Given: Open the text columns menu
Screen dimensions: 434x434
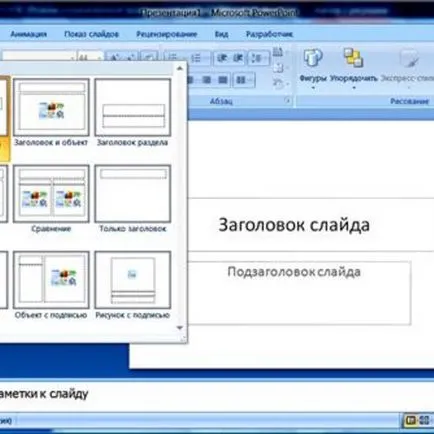Looking at the screenshot, I should pyautogui.click(x=244, y=80).
